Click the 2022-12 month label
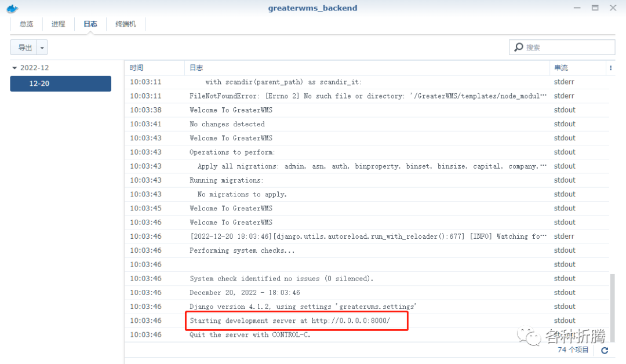 (x=34, y=68)
